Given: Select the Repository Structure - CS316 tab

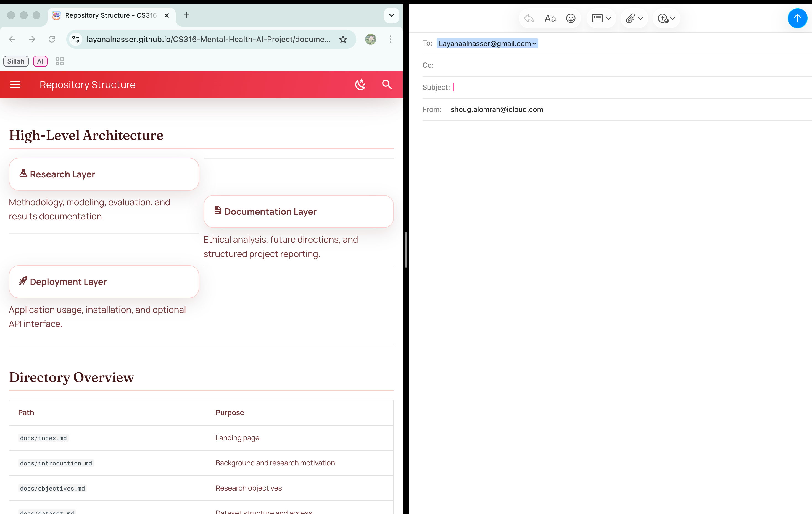Looking at the screenshot, I should coord(112,15).
